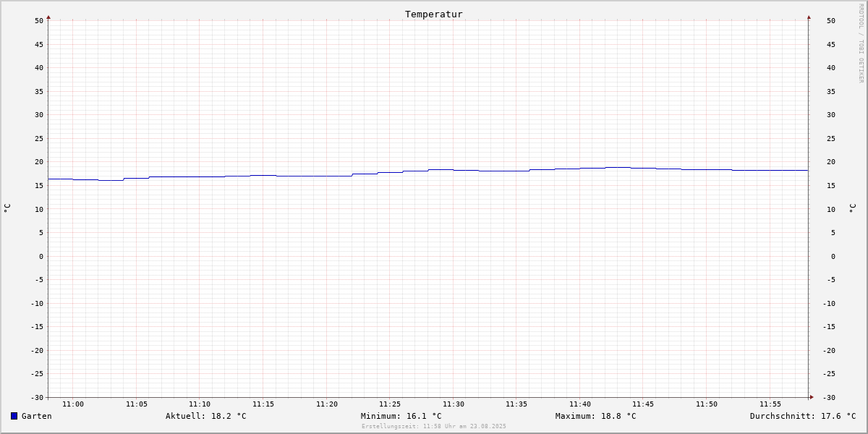Click the 11:55 time axis label
This screenshot has width=868, height=434.
pos(770,404)
